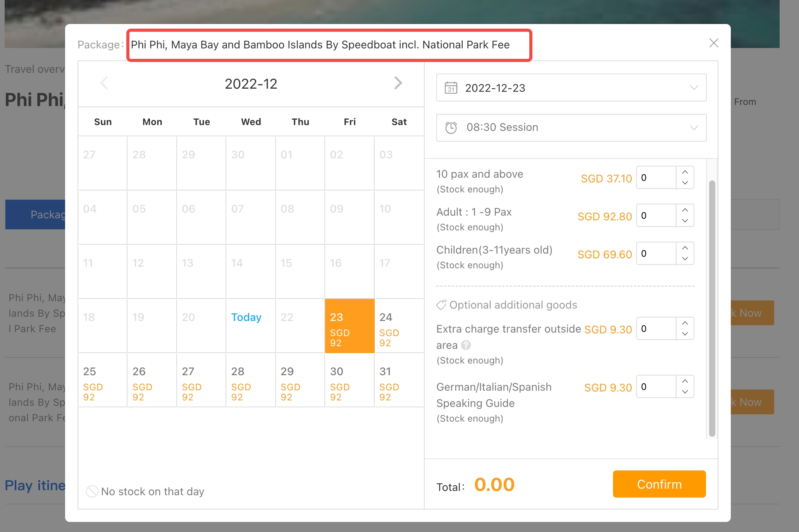Image resolution: width=799 pixels, height=532 pixels.
Task: Pick December 27 priced SGD 92
Action: point(201,380)
